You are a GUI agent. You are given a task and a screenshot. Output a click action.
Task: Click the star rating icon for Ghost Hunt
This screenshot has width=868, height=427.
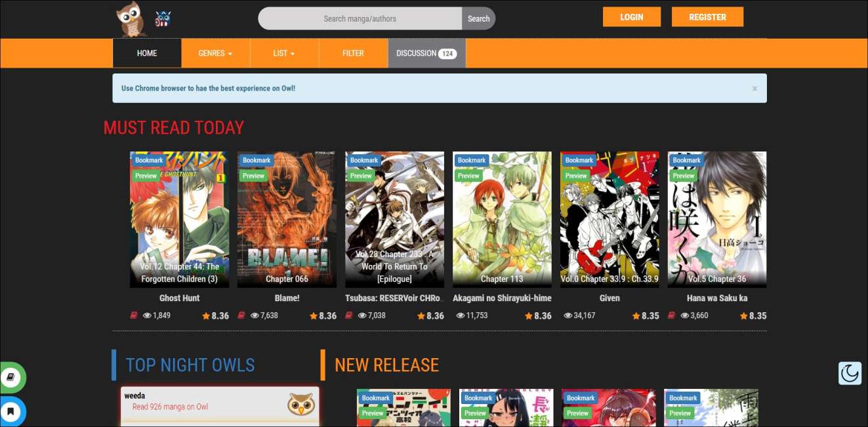pos(206,315)
